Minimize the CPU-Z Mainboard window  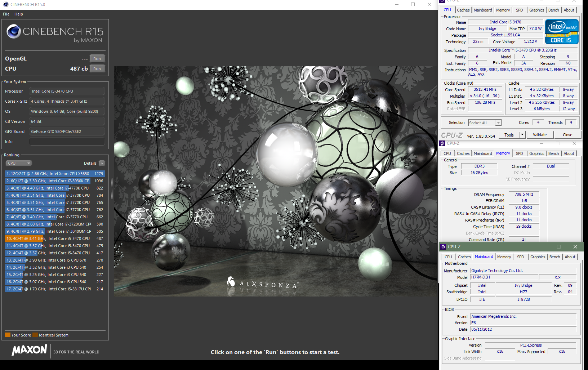pyautogui.click(x=542, y=247)
